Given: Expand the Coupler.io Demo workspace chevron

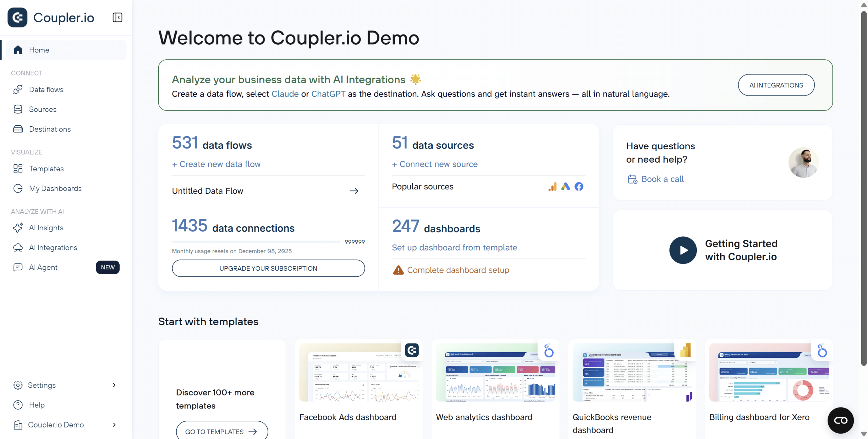Looking at the screenshot, I should 114,425.
